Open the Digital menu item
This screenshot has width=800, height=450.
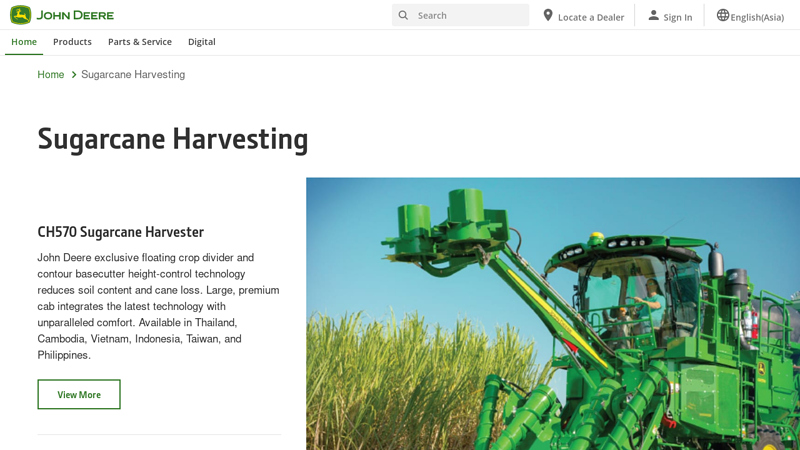[201, 42]
